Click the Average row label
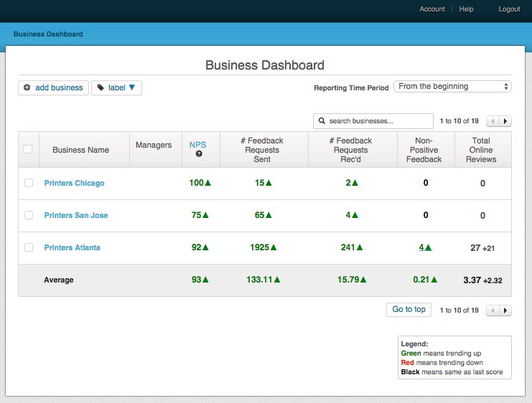 click(x=59, y=280)
